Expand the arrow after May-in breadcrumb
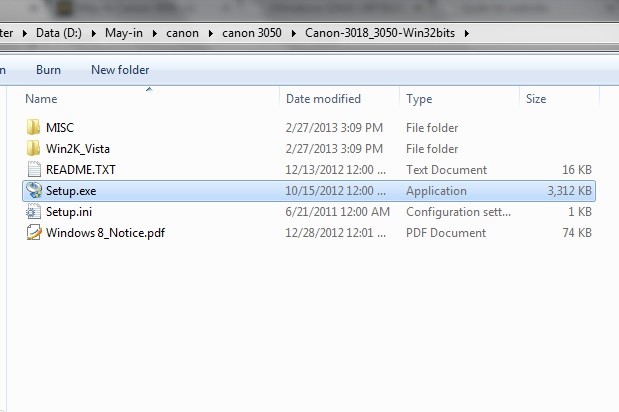The height and width of the screenshot is (412, 619). click(154, 34)
